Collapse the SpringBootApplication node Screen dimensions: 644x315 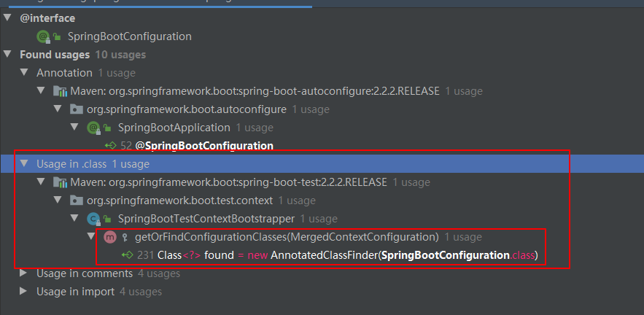74,127
